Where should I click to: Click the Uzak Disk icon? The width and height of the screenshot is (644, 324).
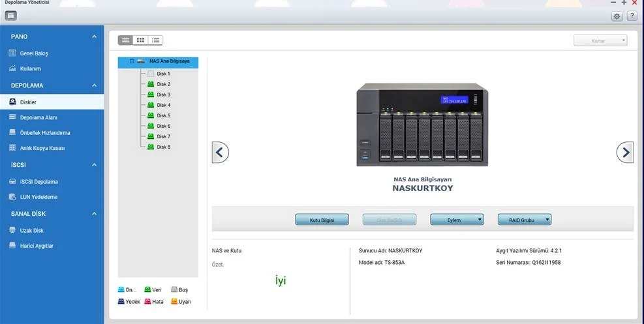(x=12, y=230)
